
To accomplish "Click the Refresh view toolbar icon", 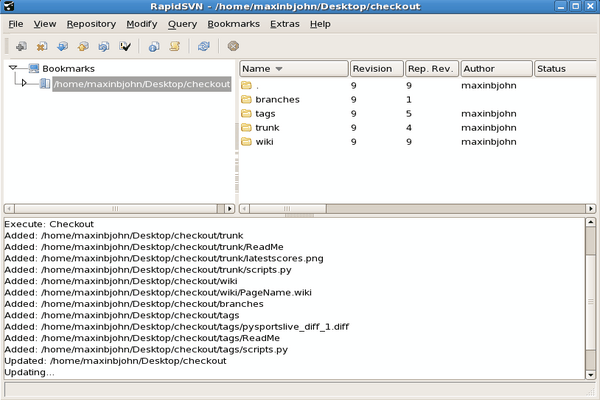I will click(x=204, y=46).
